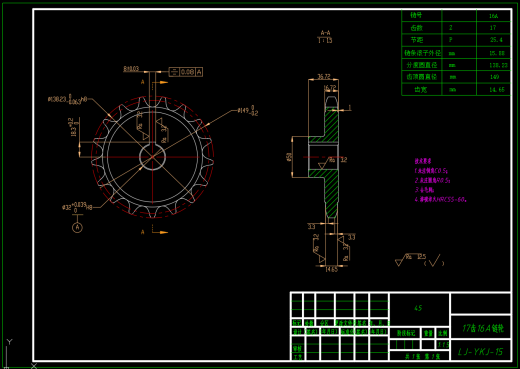Click the roller diameter value 15.88

[x=497, y=53]
